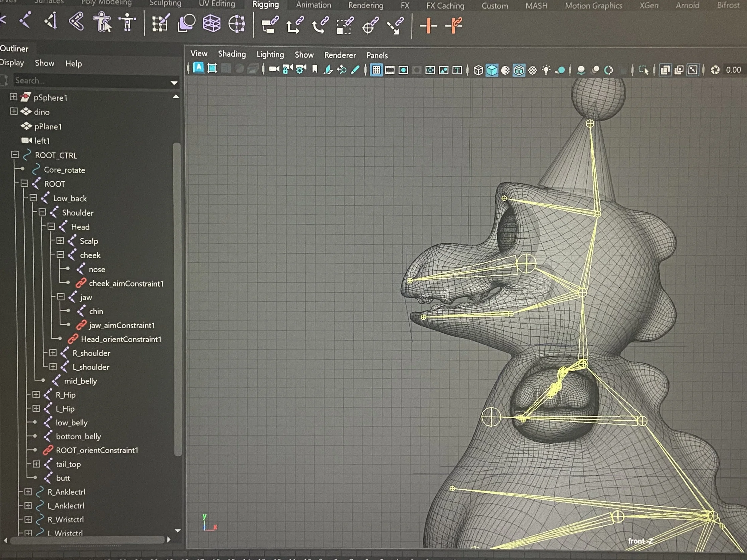Viewport: 747px width, 560px height.
Task: Toggle Use All Lights bulb icon
Action: [x=546, y=70]
